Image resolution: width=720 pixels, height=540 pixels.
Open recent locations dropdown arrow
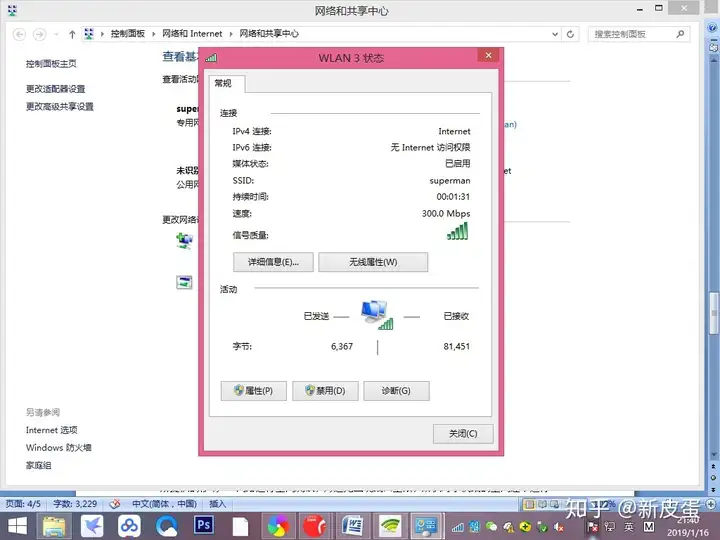[56, 34]
